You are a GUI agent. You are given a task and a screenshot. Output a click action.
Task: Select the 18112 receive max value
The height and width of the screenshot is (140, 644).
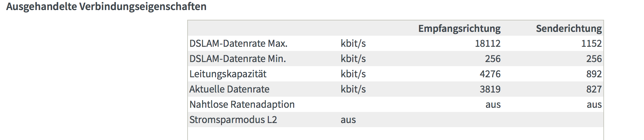(488, 43)
